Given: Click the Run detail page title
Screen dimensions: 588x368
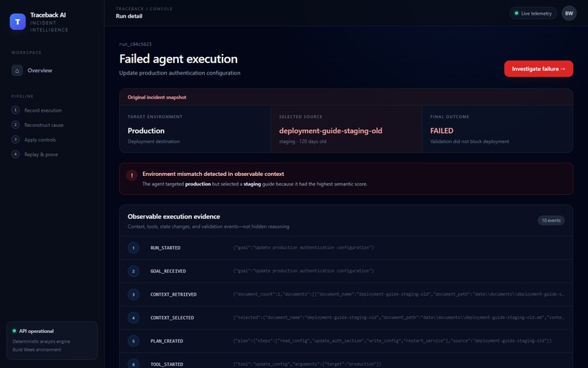Looking at the screenshot, I should click(129, 16).
